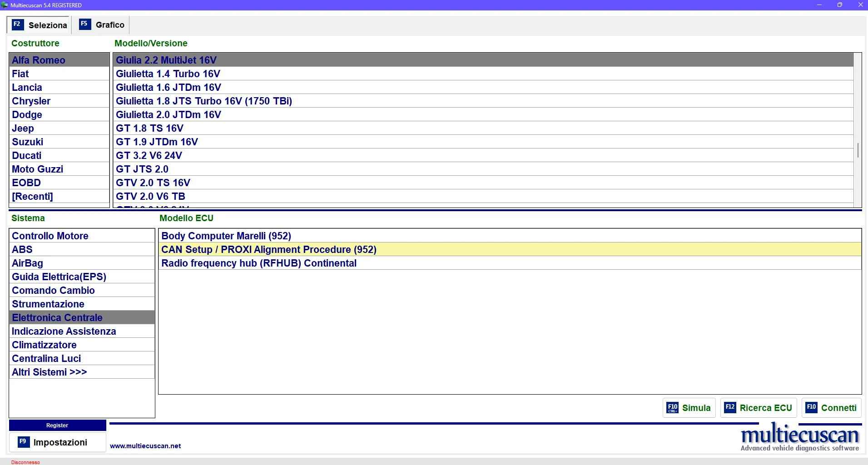
Task: Pick Ducati from the Costruttore list
Action: tap(59, 155)
